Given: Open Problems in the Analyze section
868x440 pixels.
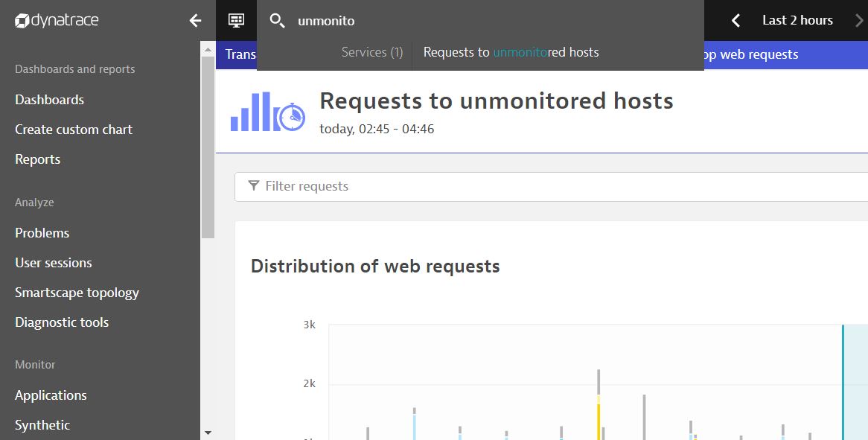Looking at the screenshot, I should tap(42, 233).
